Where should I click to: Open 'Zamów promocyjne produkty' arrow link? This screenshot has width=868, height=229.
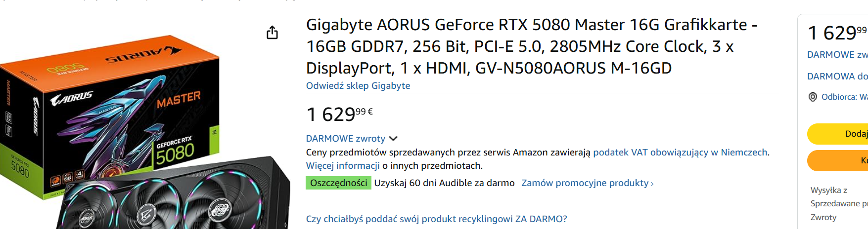tap(587, 183)
